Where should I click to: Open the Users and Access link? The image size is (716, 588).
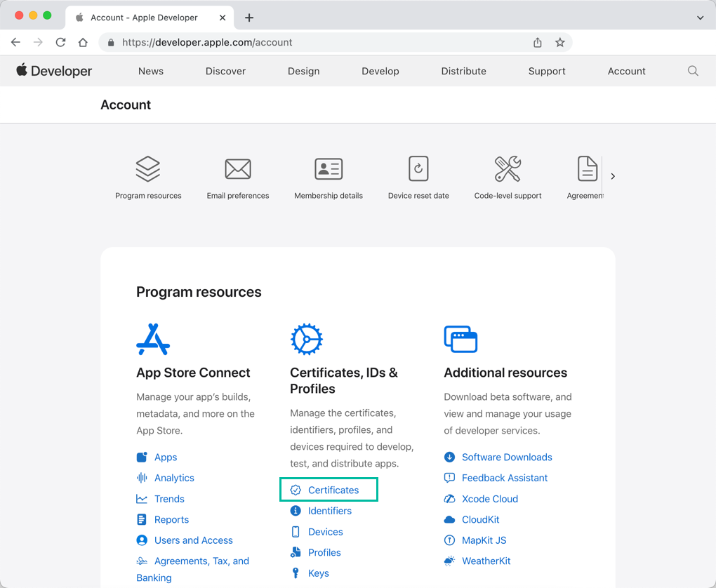click(193, 540)
